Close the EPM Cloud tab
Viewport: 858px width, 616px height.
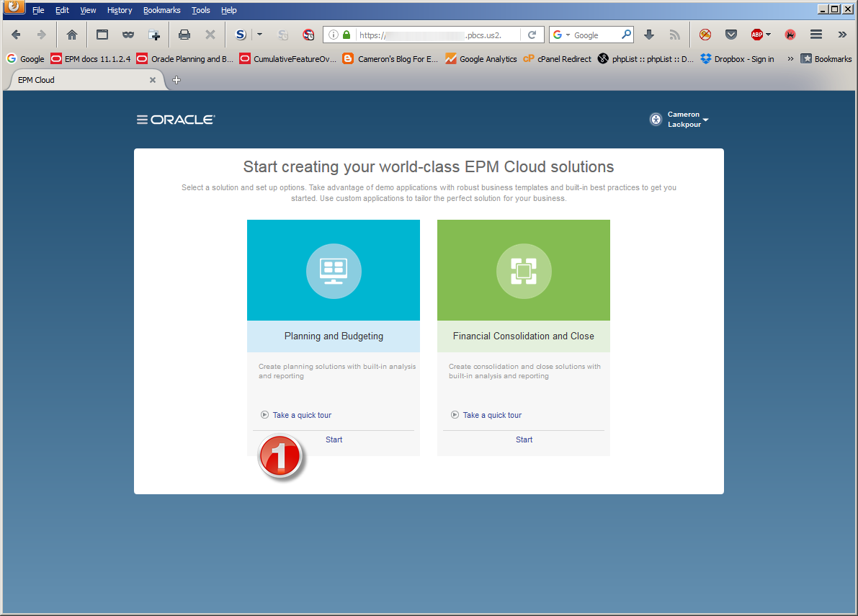[153, 80]
